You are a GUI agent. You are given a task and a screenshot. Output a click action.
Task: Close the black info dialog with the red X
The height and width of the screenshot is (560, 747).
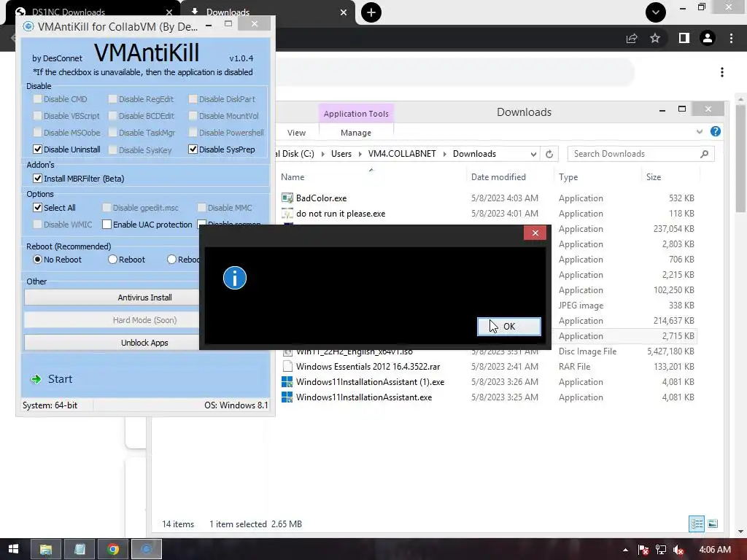(535, 233)
